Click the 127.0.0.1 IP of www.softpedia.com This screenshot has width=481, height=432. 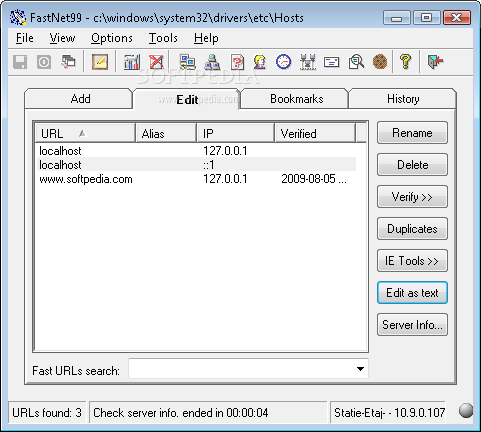coord(225,179)
